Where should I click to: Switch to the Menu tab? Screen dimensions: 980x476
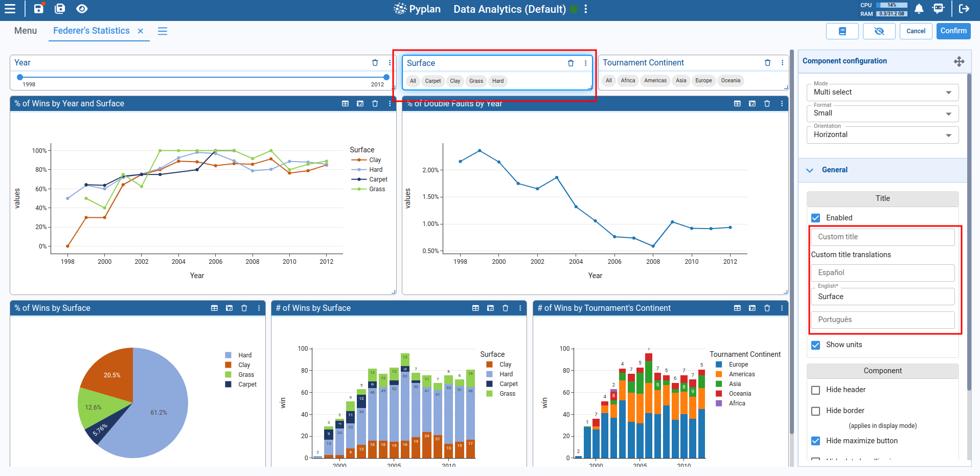tap(26, 31)
